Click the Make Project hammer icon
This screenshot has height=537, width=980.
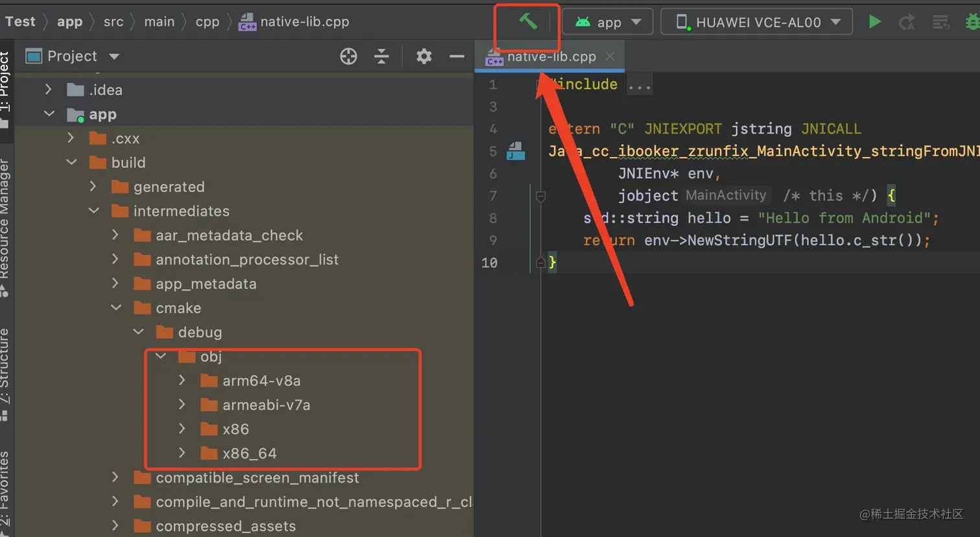pos(528,21)
